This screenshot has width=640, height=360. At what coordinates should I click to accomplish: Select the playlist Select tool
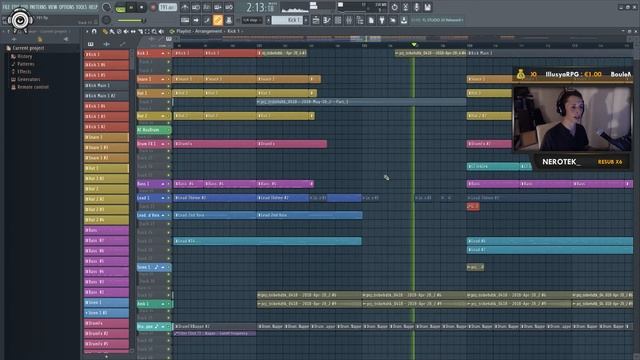point(147,31)
